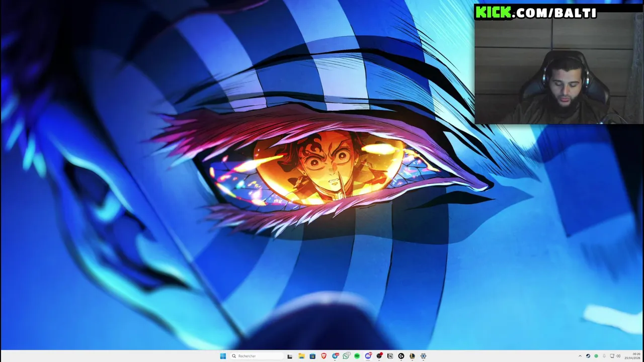The height and width of the screenshot is (362, 644).
Task: Open Brave browser from the taskbar
Action: [x=324, y=356]
